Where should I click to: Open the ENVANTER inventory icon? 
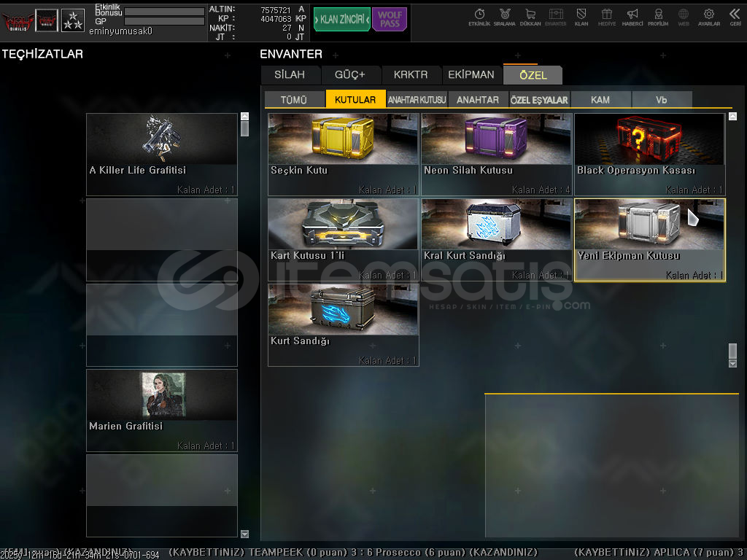coord(555,17)
